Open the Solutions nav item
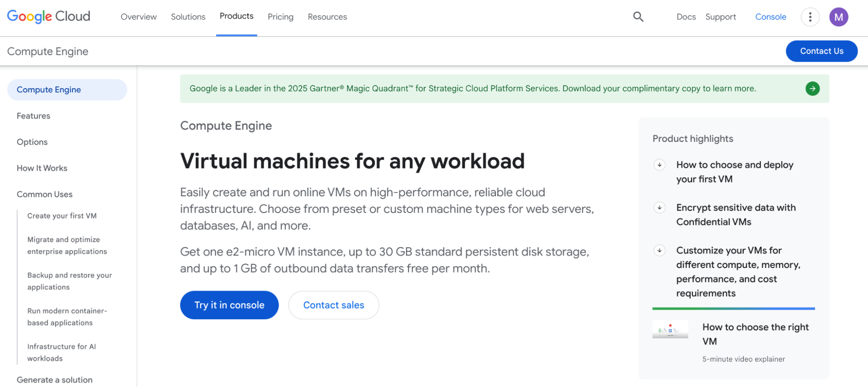The image size is (868, 387). click(188, 17)
